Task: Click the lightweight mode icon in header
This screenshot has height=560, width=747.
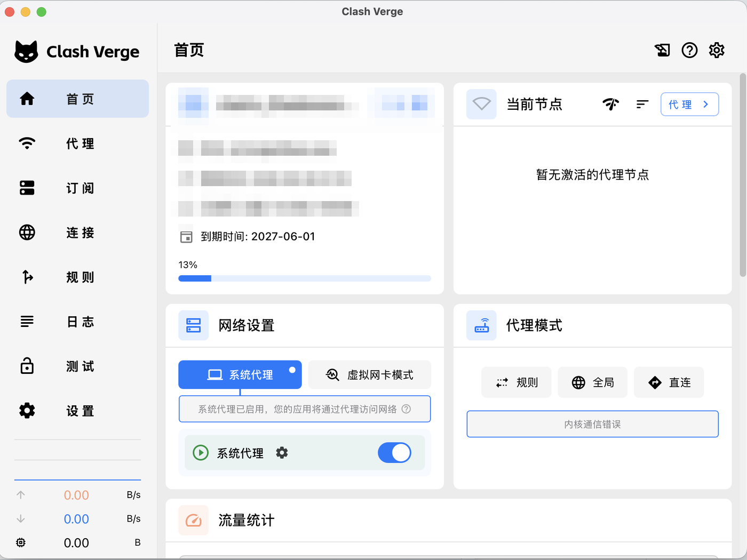Action: [x=662, y=50]
